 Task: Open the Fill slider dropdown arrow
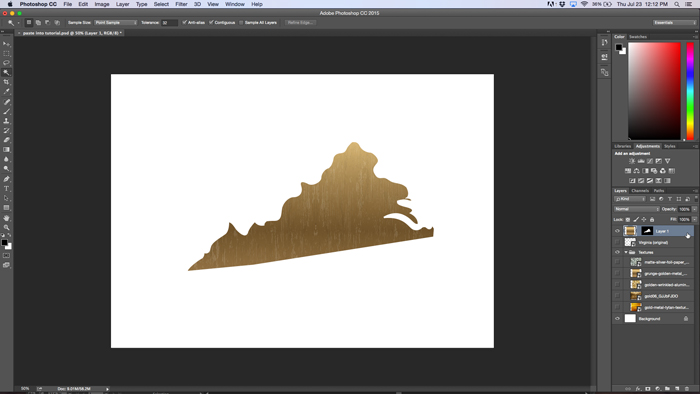[694, 220]
